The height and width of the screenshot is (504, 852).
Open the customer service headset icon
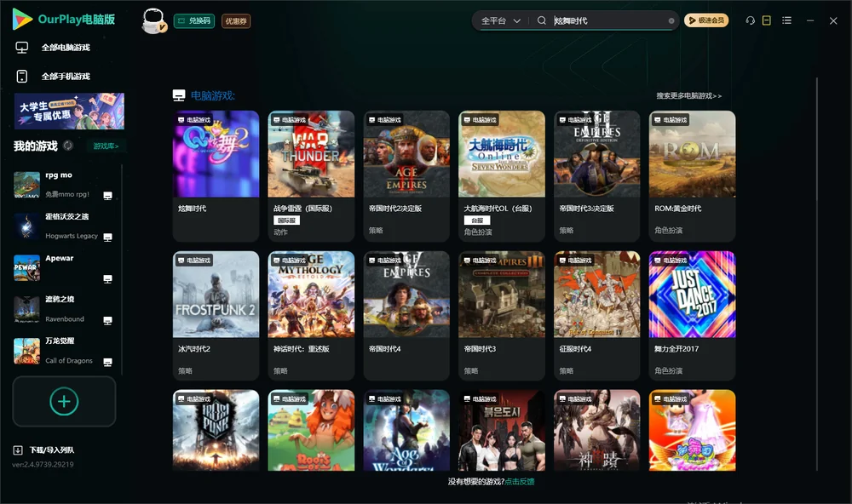coord(751,20)
